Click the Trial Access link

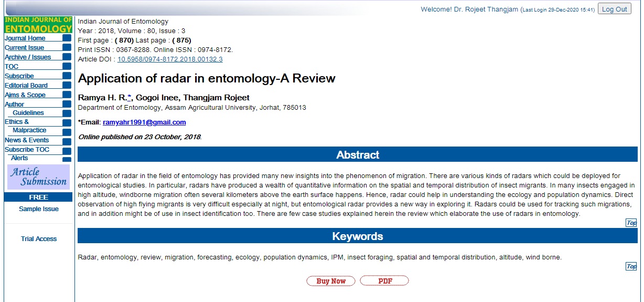39,239
